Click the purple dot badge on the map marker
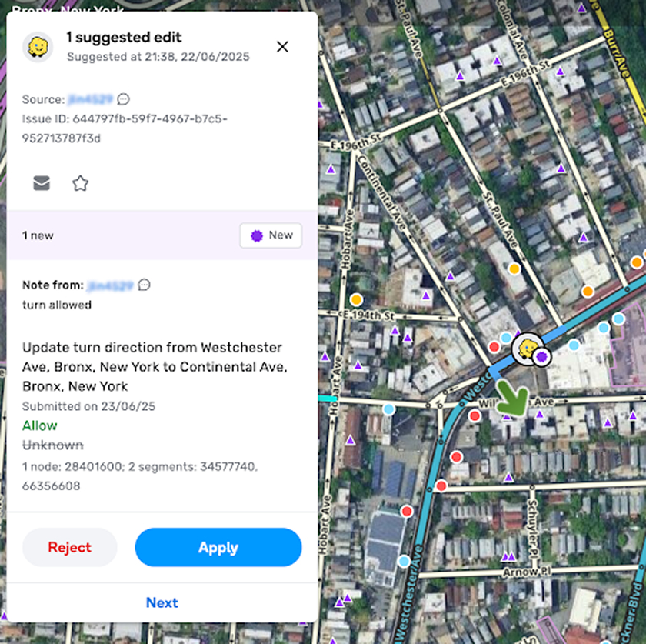Image resolution: width=646 pixels, height=644 pixels. tap(541, 357)
